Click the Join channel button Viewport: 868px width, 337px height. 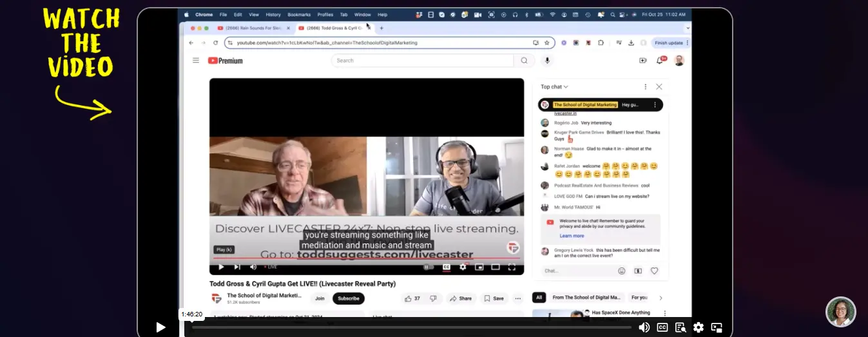click(320, 298)
